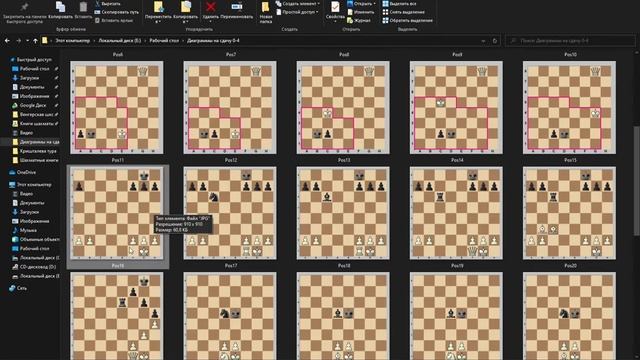Open the recent locations dropdown arrow
The image size is (640, 360).
[27, 41]
